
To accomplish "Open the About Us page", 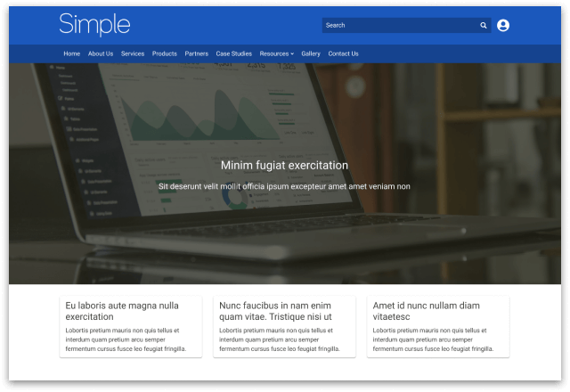I will [101, 53].
